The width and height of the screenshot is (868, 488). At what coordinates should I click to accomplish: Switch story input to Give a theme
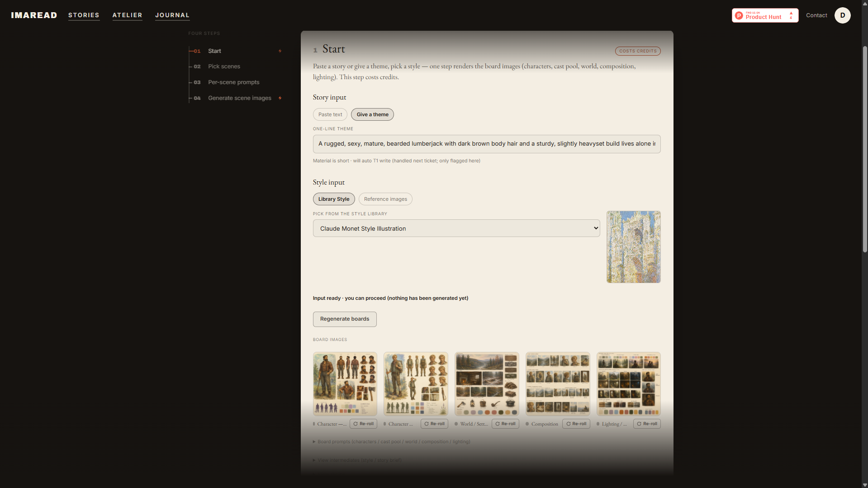click(x=372, y=114)
